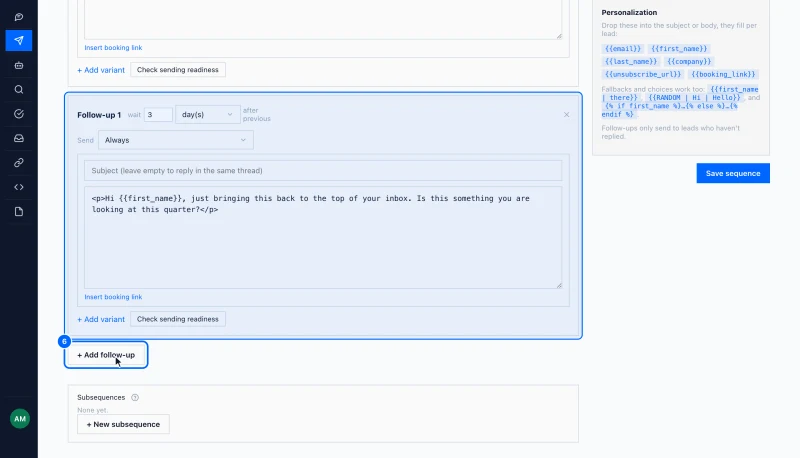Open the AM user avatar

click(20, 419)
